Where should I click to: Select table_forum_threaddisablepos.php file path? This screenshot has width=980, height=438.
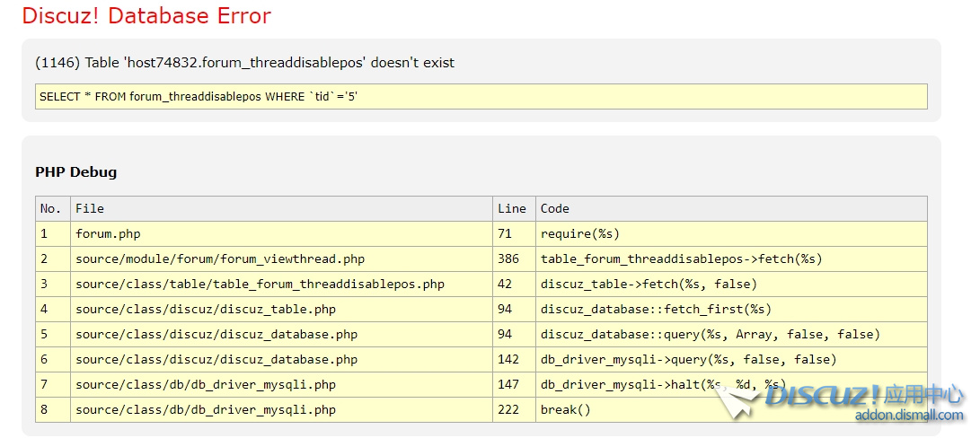(x=260, y=285)
